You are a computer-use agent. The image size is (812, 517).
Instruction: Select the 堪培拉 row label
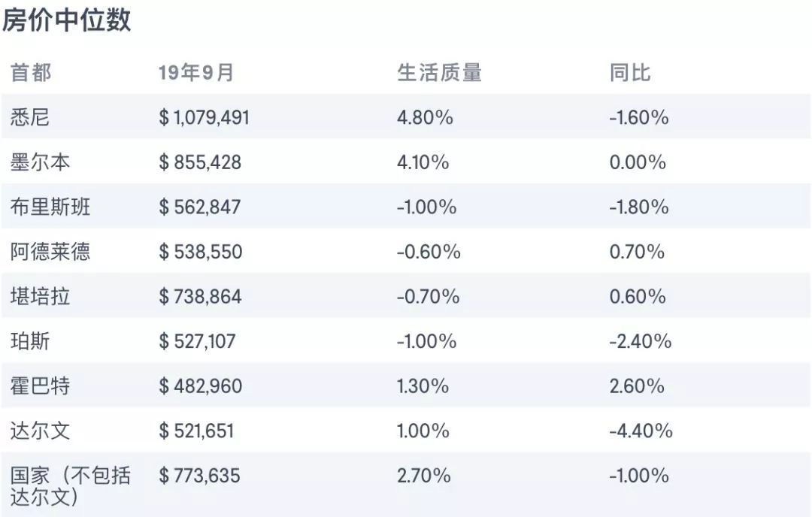(40, 297)
